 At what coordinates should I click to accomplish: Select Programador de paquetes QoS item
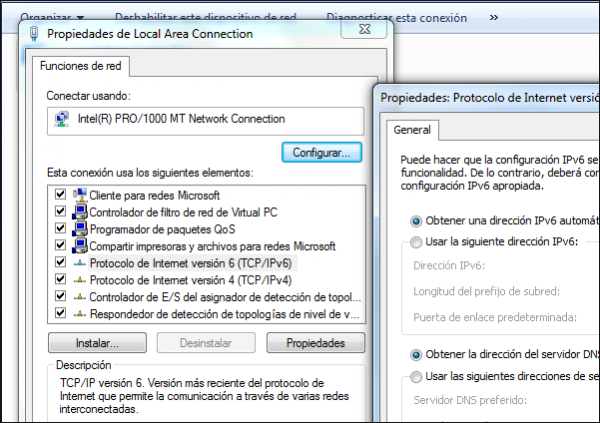162,229
